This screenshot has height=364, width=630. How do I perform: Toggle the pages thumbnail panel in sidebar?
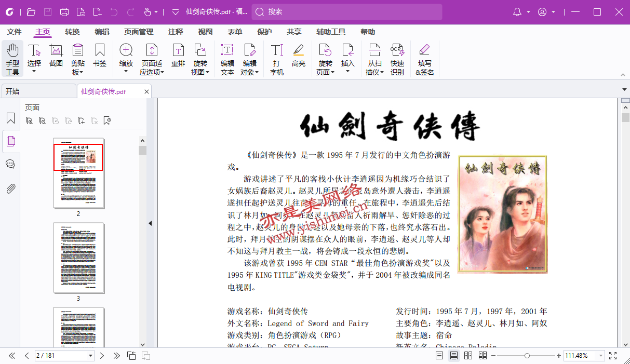click(10, 141)
